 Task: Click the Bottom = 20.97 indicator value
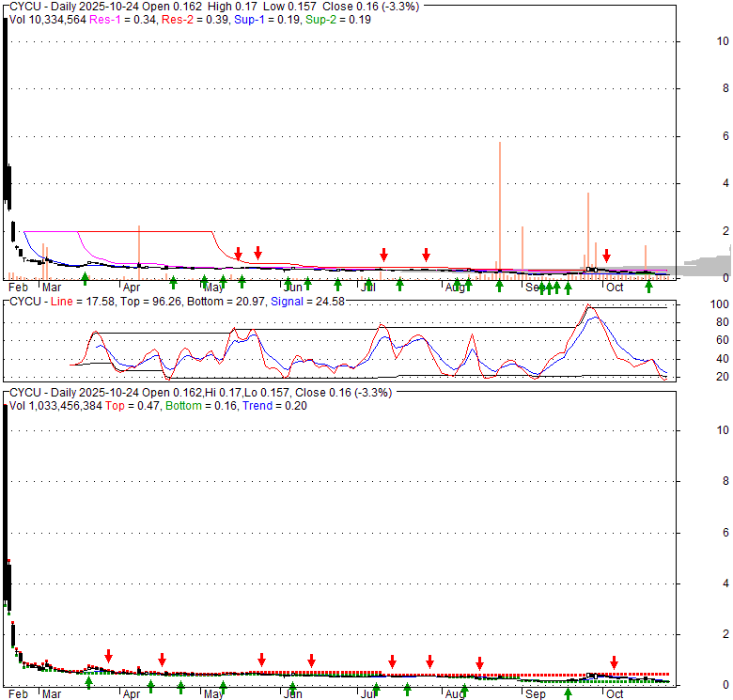pos(226,302)
